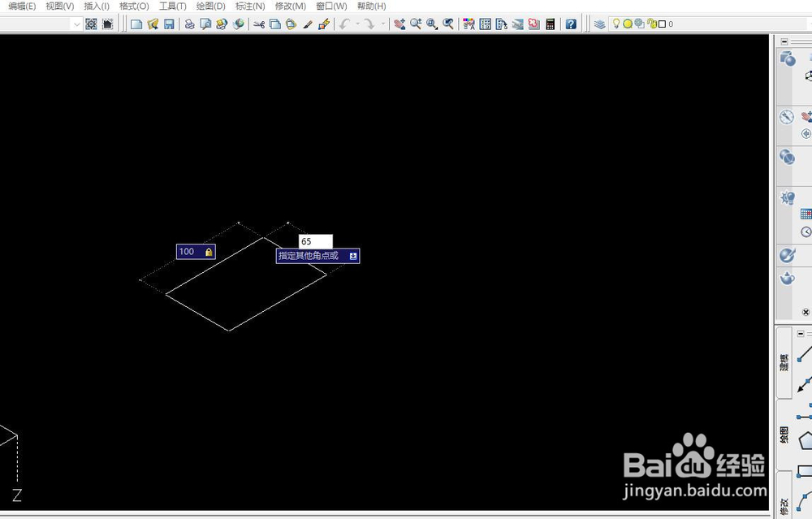Click the Zoom Window icon
Image resolution: width=812 pixels, height=519 pixels.
[432, 24]
